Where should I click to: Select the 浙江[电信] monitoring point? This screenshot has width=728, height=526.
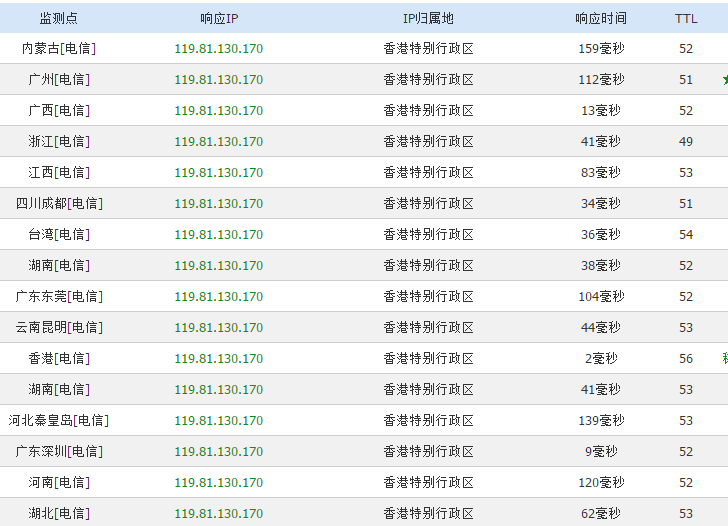(58, 141)
